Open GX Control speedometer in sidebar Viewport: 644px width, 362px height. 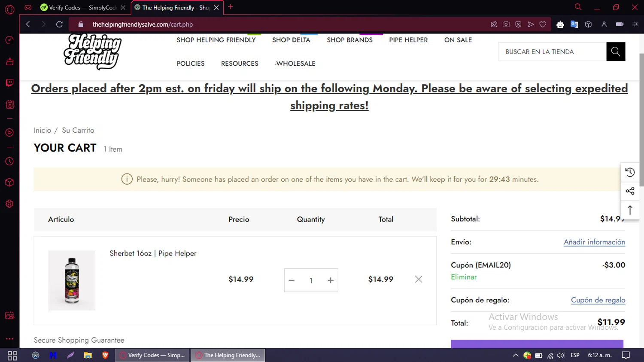(9, 40)
